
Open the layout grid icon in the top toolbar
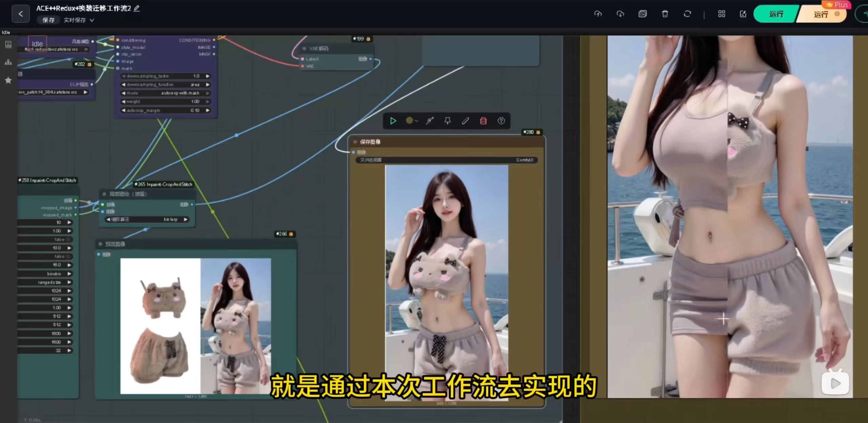pos(721,14)
